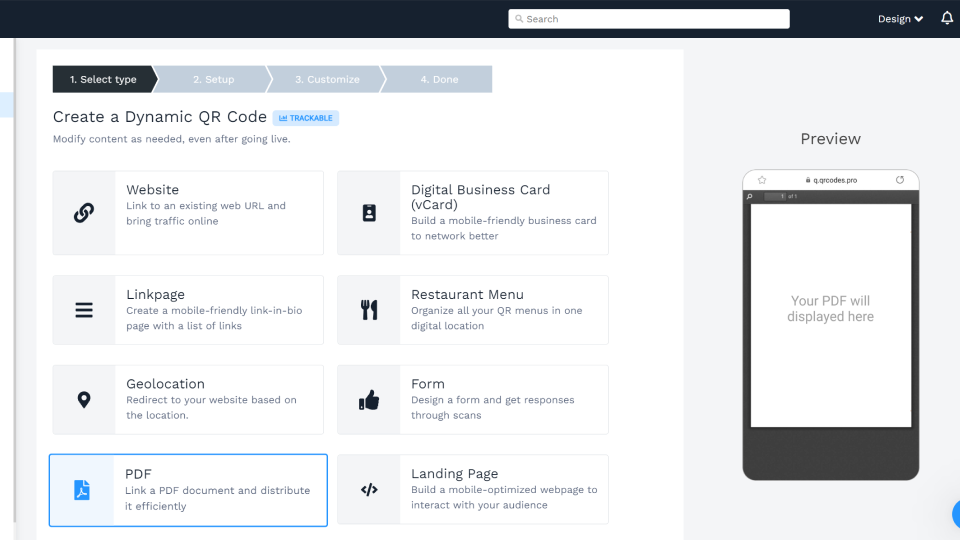Choose the Linkpage QR code type title
The height and width of the screenshot is (540, 960).
156,294
